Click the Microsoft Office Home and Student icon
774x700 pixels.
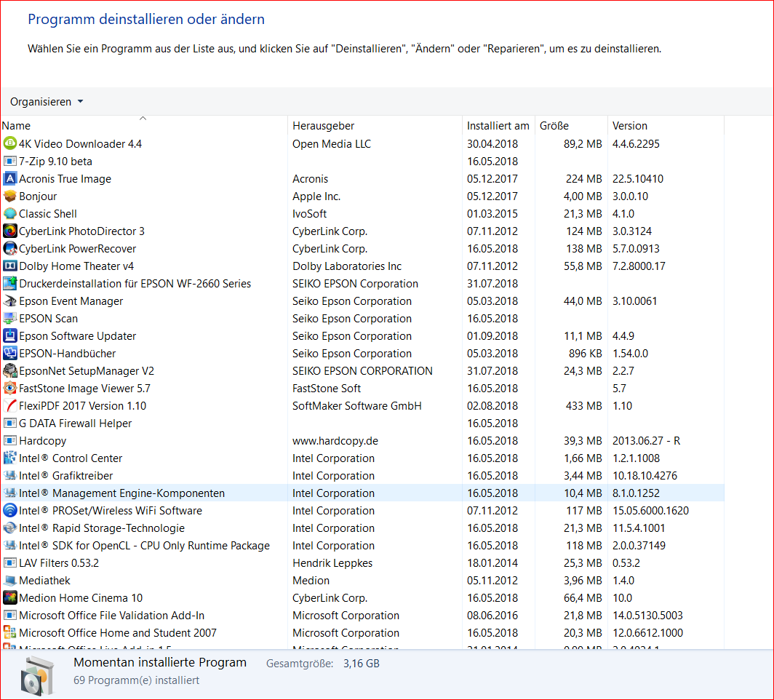10,633
